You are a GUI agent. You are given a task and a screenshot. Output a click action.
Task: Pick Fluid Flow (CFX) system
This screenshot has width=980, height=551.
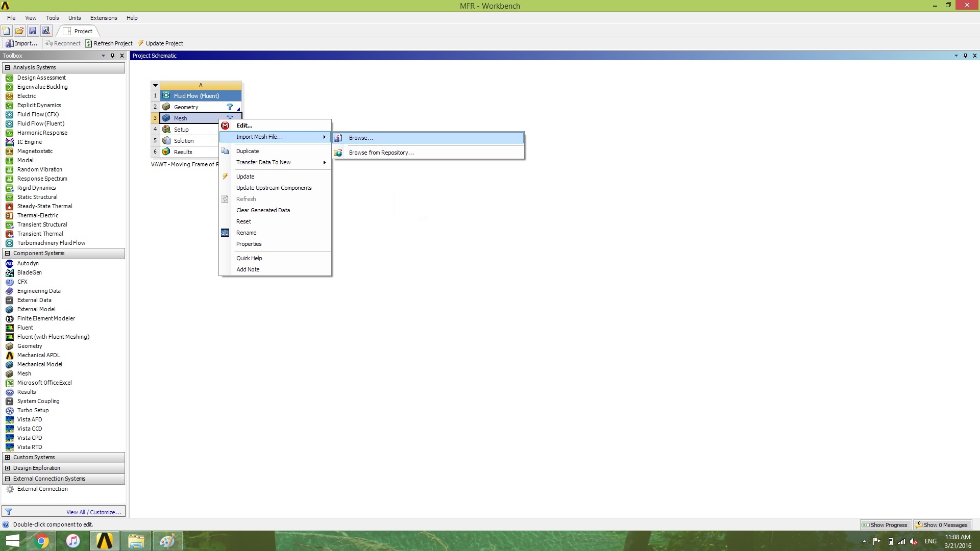38,114
